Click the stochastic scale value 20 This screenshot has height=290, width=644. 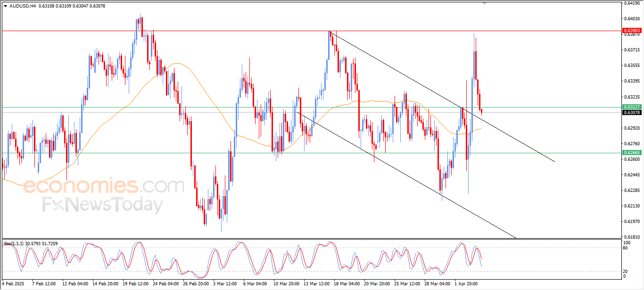(x=626, y=271)
